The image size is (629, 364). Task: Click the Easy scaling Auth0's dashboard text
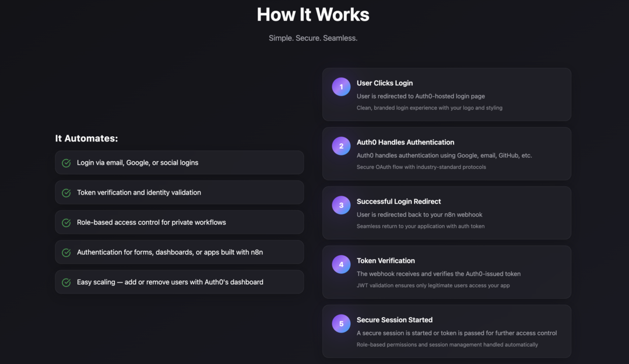[170, 282]
